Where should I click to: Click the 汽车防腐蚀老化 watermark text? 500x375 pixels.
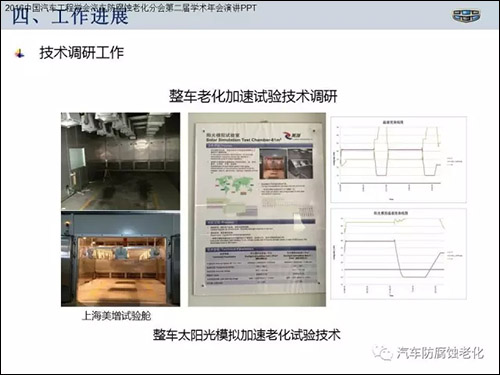pyautogui.click(x=440, y=353)
